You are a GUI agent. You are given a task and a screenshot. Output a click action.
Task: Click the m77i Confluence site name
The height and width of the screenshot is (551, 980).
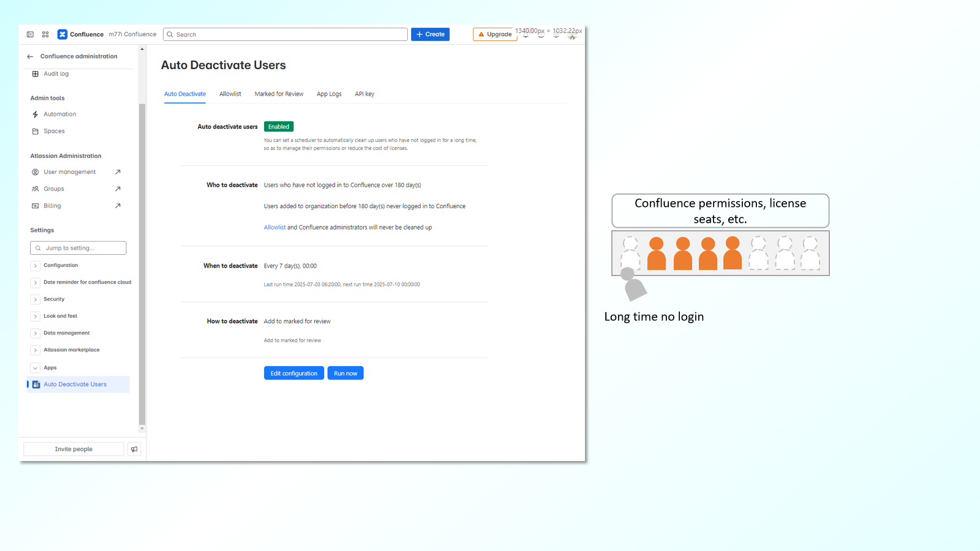pos(132,34)
